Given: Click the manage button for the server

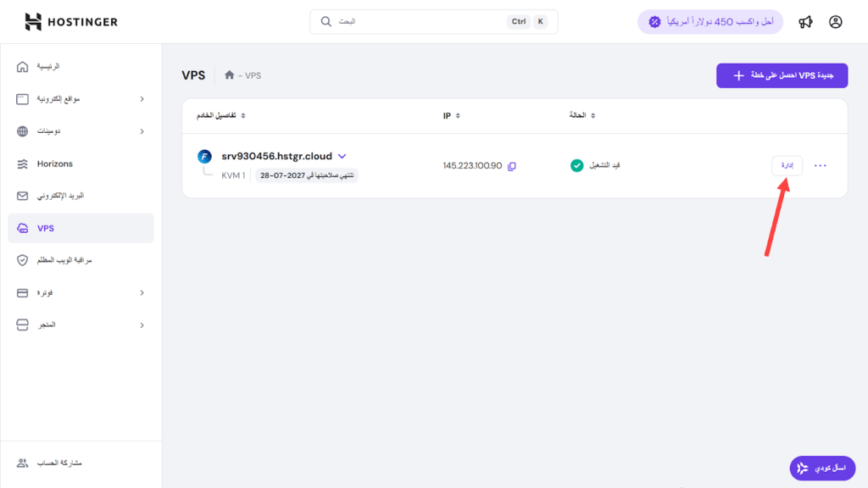Looking at the screenshot, I should (787, 166).
